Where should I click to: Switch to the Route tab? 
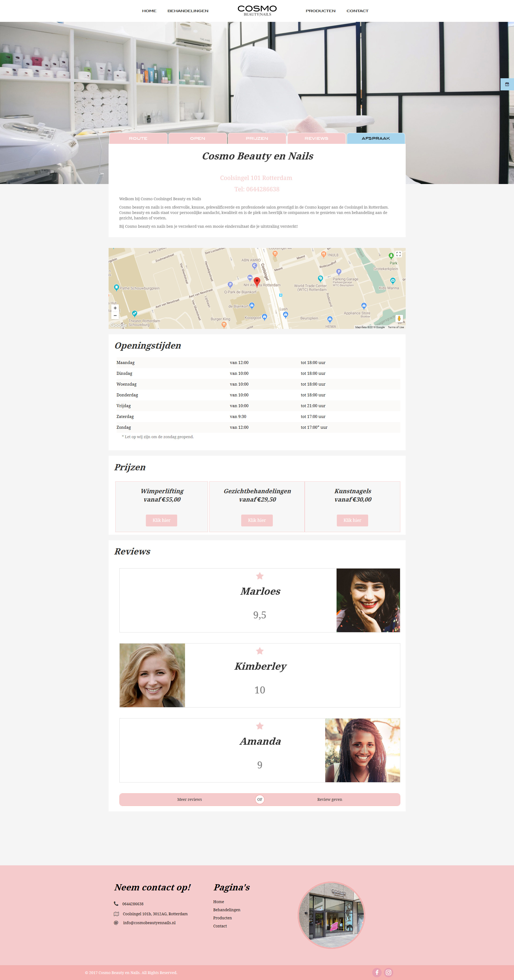click(x=138, y=138)
